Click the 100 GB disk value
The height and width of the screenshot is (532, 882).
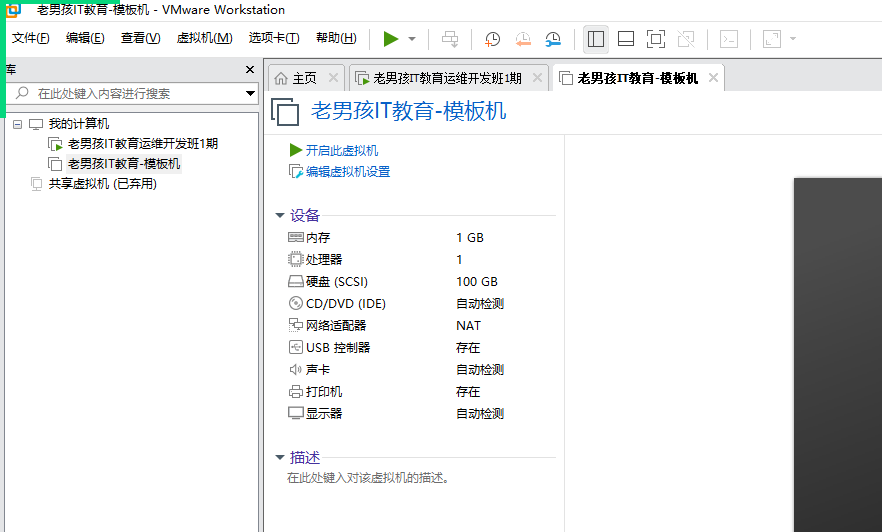[x=477, y=282]
